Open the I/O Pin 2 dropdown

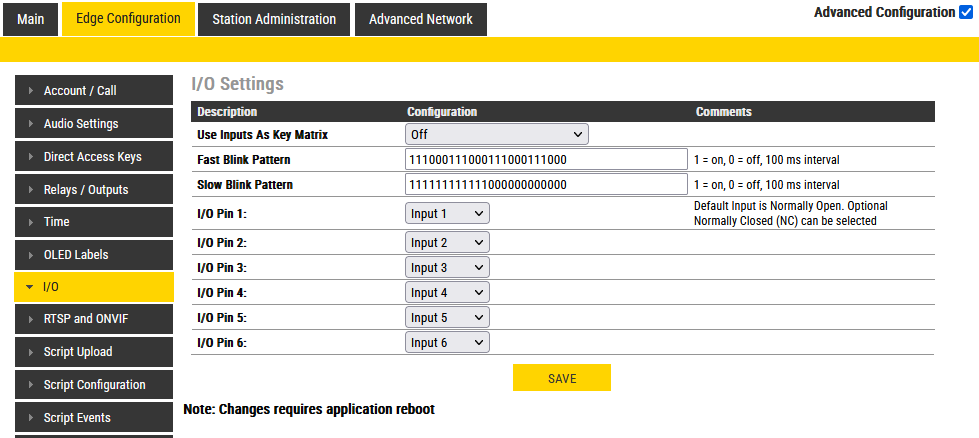point(447,243)
